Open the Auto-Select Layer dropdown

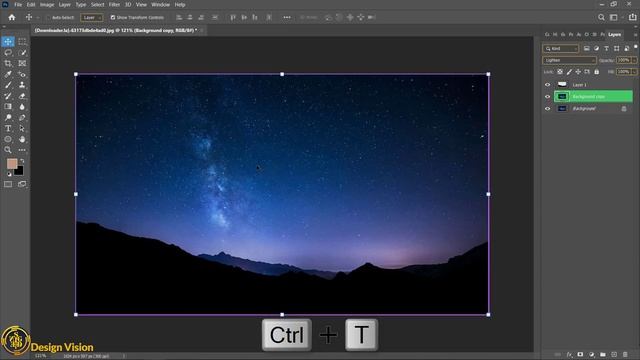(91, 18)
